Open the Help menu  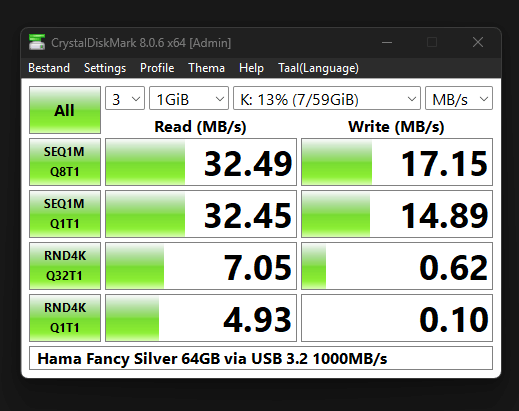[x=251, y=68]
